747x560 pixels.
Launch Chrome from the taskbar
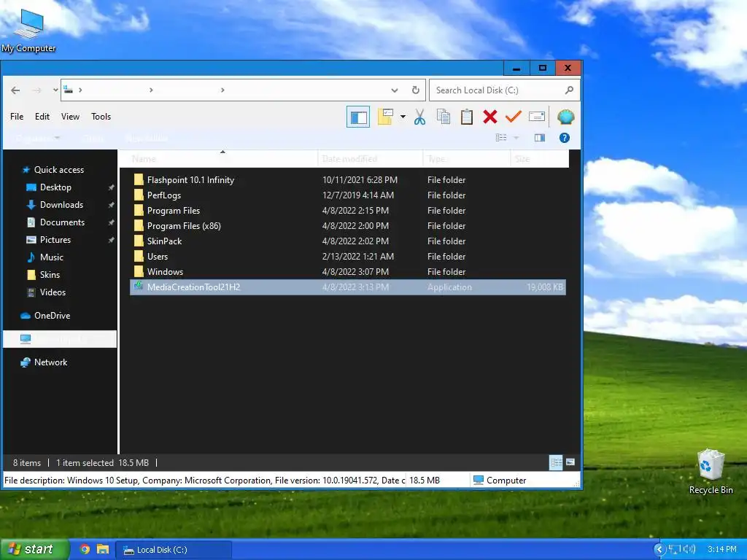(85, 550)
